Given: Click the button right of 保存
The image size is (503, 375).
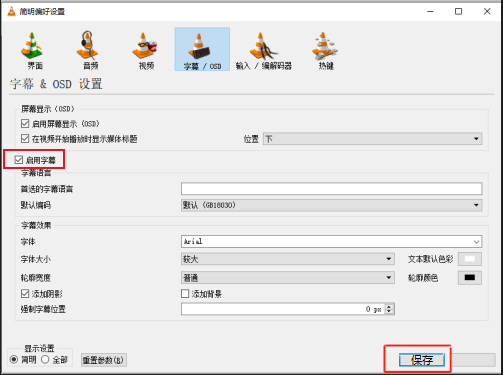Looking at the screenshot, I should [473, 360].
